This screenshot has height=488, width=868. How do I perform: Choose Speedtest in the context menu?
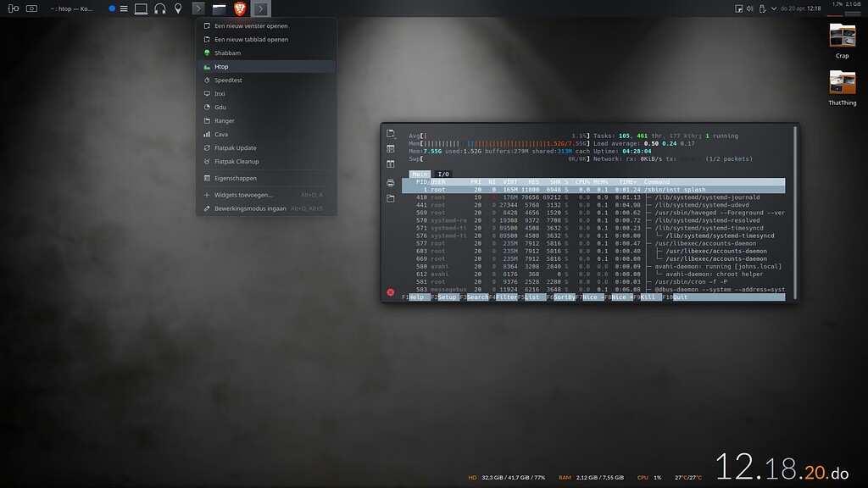pos(228,80)
